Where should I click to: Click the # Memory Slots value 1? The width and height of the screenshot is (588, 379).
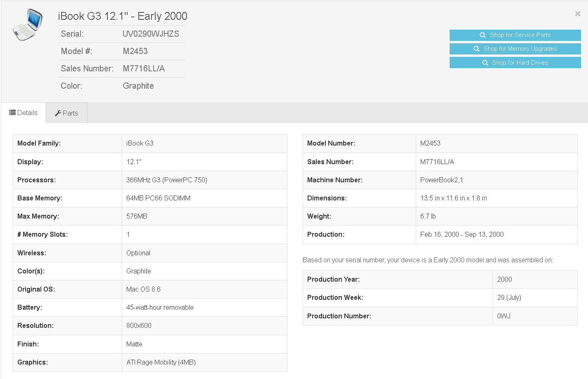[x=128, y=234]
